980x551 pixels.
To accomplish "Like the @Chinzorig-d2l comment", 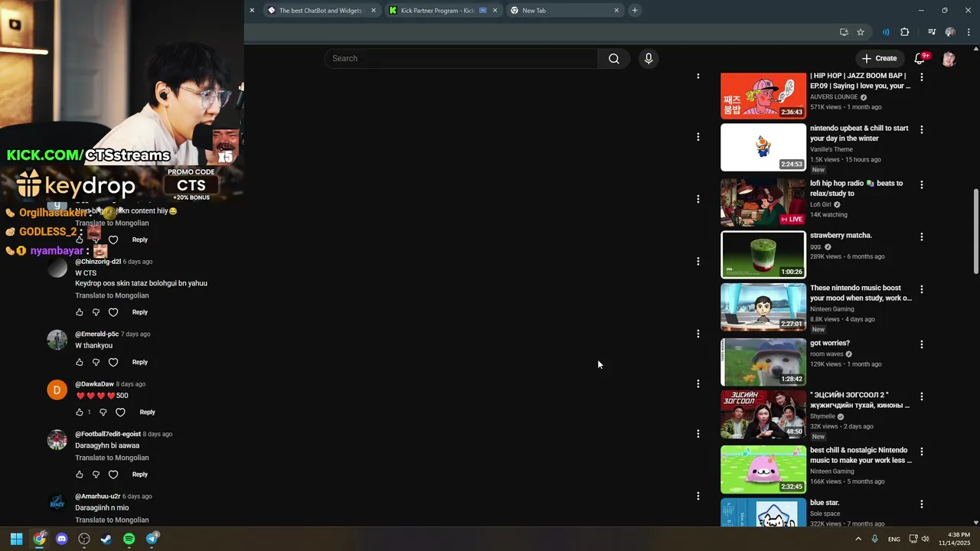I will 80,312.
